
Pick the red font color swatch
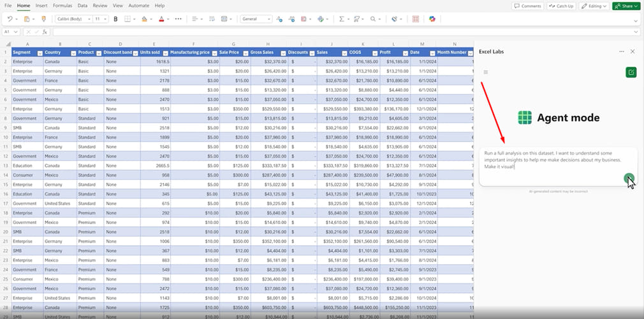(160, 19)
